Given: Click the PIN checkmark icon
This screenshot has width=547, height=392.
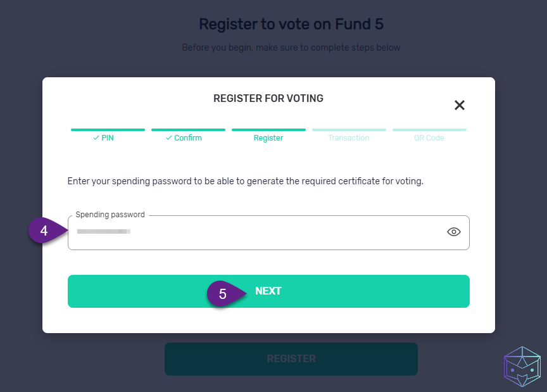Looking at the screenshot, I should pyautogui.click(x=96, y=138).
